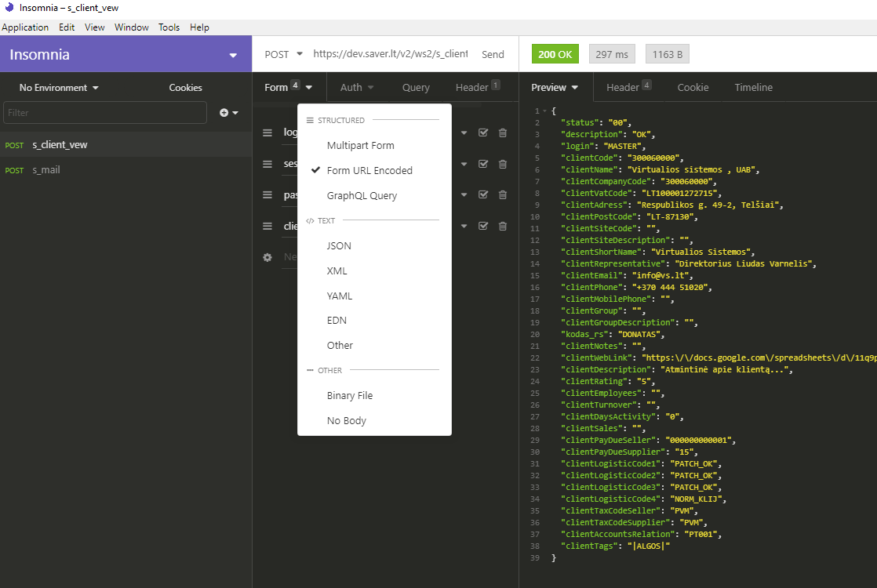Image resolution: width=877 pixels, height=588 pixels.
Task: Open the dropdown arrow on the 'log' row
Action: tap(464, 133)
